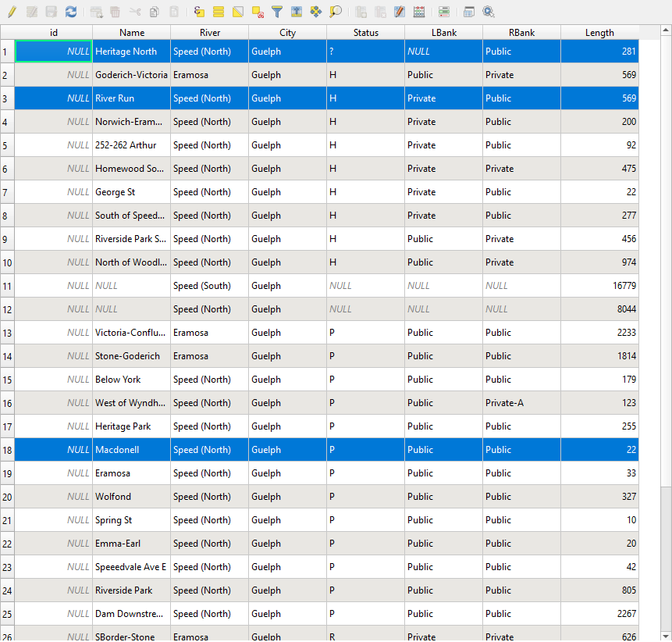
Task: Toggle editing mode with the pencil icon
Action: (12, 12)
